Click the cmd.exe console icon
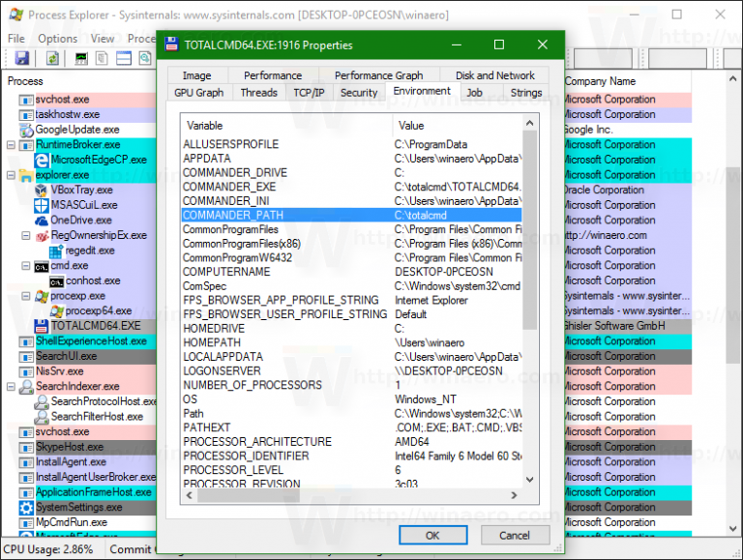This screenshot has width=743, height=560. coord(42,266)
